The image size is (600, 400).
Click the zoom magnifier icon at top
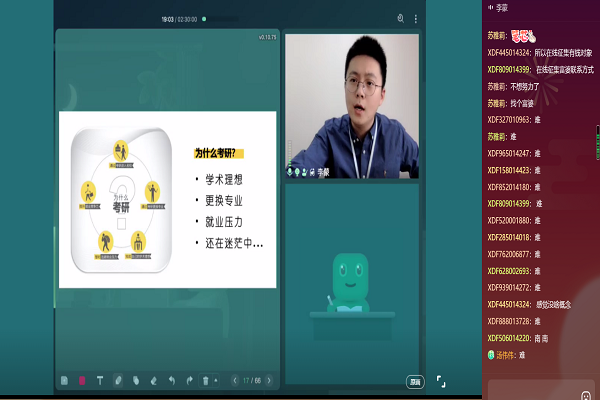coord(401,18)
